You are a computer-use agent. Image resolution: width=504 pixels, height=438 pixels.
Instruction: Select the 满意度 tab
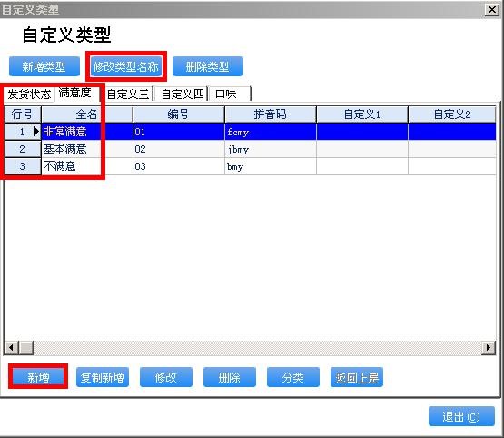[76, 94]
